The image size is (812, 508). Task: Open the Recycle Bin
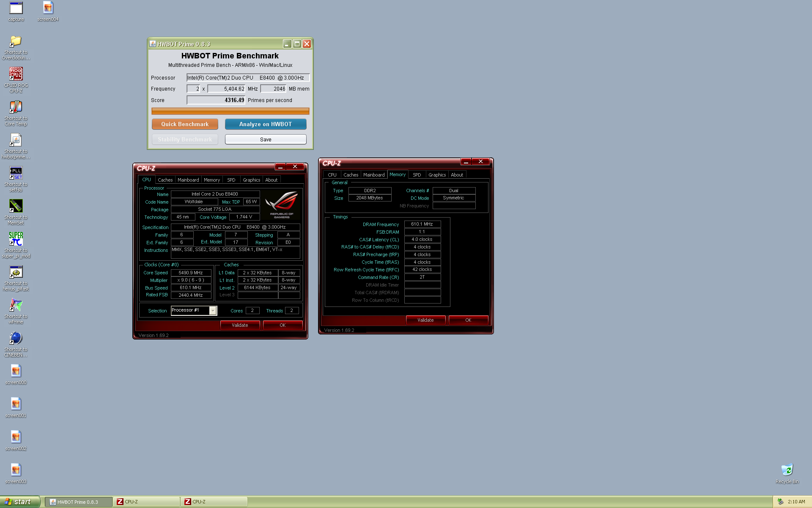787,474
